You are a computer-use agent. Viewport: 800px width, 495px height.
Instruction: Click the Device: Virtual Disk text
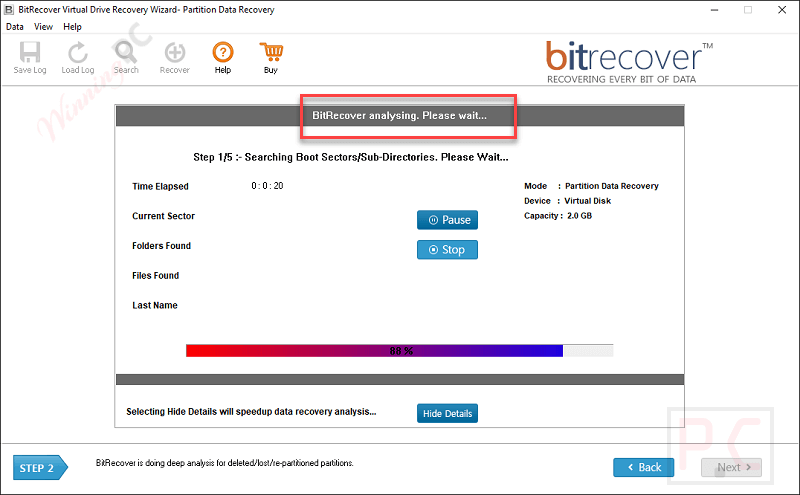[x=567, y=201]
